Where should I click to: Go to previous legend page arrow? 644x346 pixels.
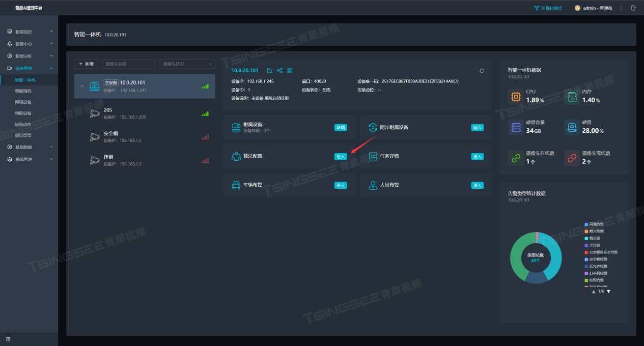click(593, 292)
